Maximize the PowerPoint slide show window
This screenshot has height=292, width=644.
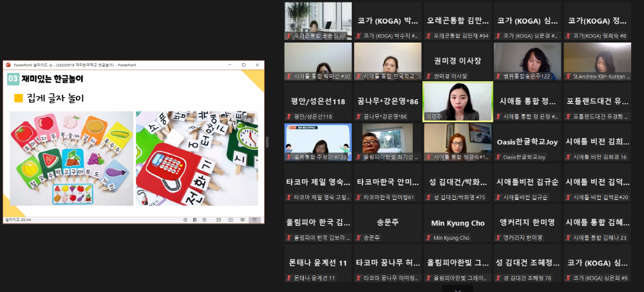244,64
